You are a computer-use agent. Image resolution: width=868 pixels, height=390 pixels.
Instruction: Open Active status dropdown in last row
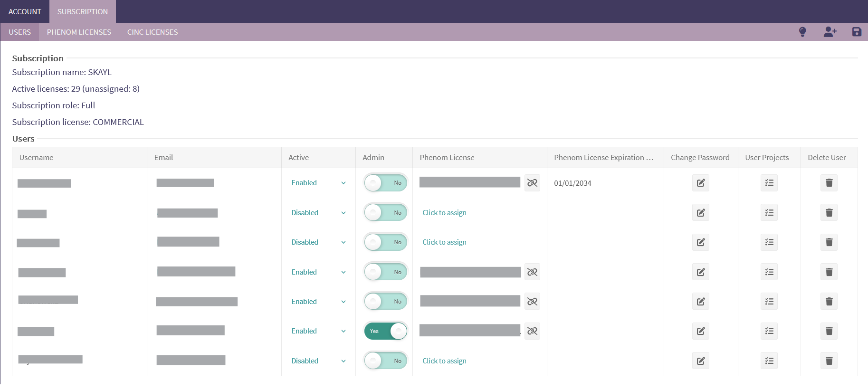tap(318, 361)
